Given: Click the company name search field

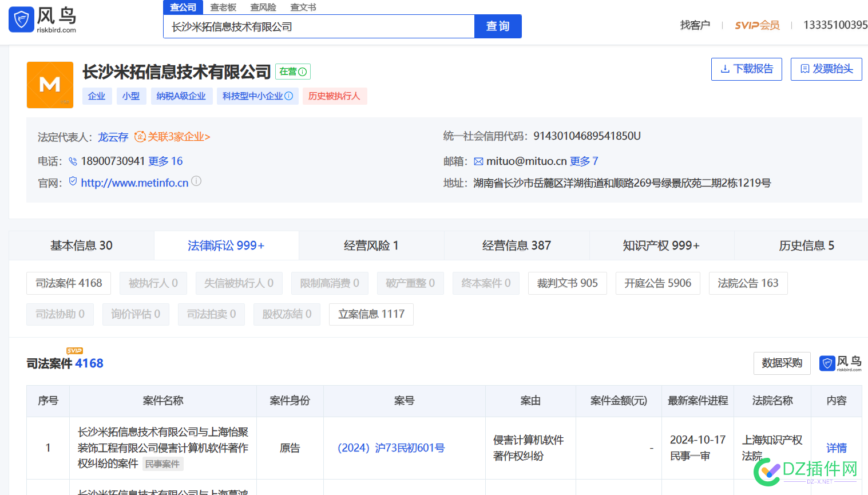Looking at the screenshot, I should [319, 26].
